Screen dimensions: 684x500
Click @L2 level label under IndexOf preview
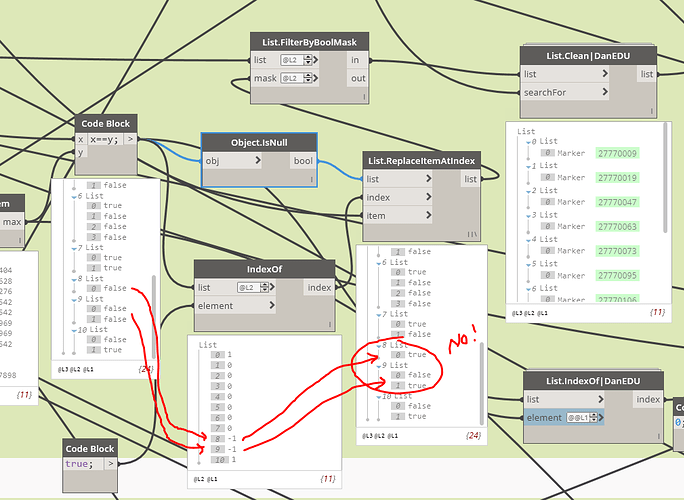point(198,479)
